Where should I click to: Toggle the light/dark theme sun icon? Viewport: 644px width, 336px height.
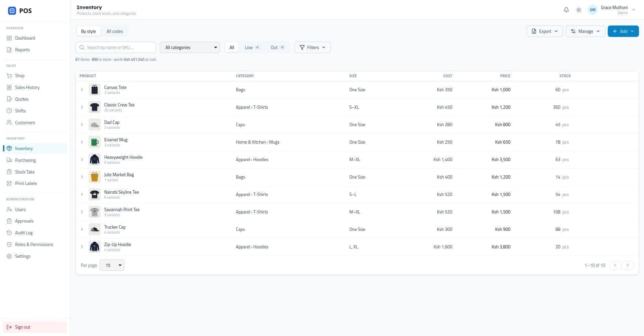[579, 10]
